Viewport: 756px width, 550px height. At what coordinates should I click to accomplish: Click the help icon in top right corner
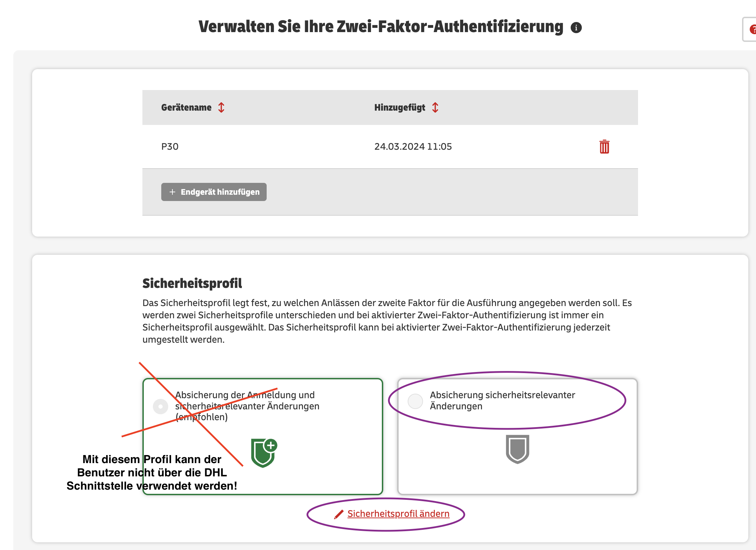[753, 28]
